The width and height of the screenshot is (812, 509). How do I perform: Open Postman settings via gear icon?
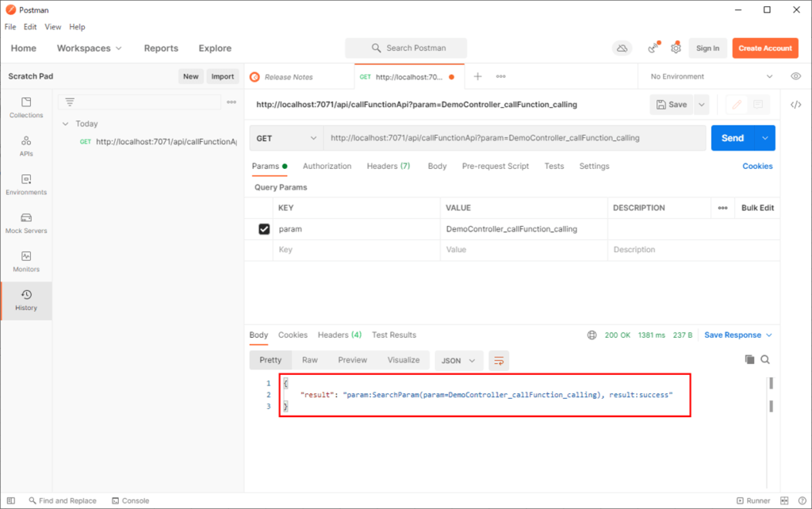(x=676, y=48)
